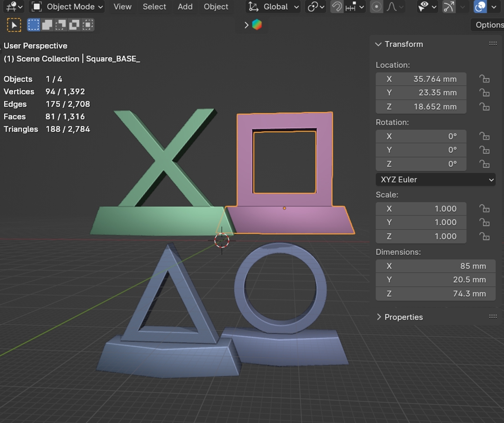Toggle the snapping magnet

336,7
